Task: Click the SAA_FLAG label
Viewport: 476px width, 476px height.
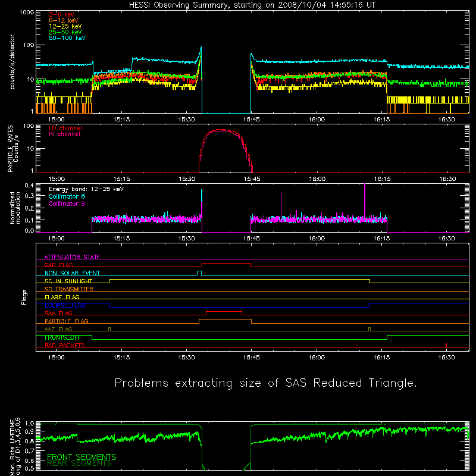Action: point(58,313)
